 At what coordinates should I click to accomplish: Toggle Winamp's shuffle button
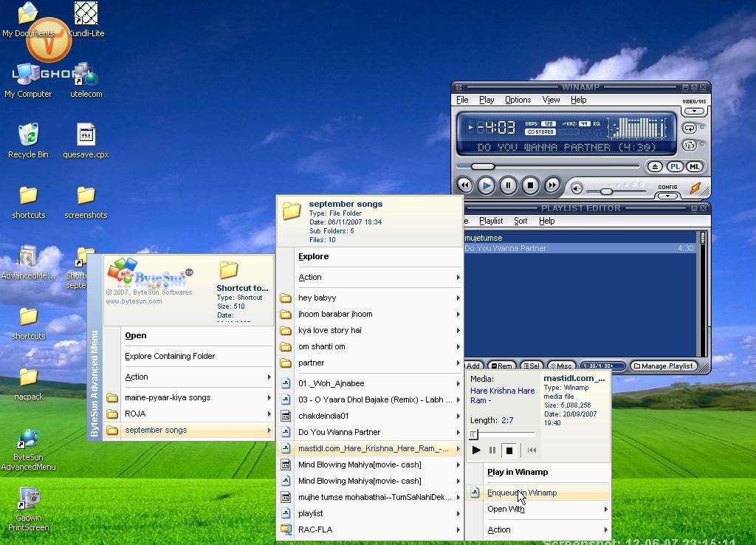click(690, 145)
